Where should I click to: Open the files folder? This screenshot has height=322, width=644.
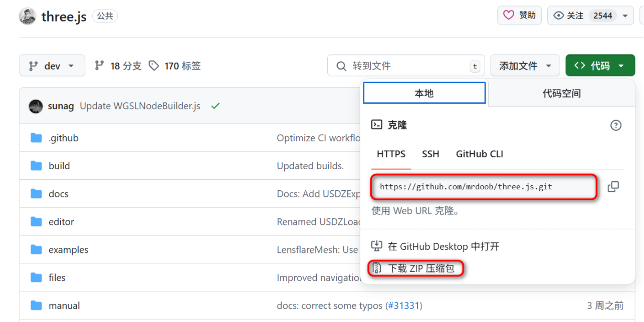pos(57,277)
